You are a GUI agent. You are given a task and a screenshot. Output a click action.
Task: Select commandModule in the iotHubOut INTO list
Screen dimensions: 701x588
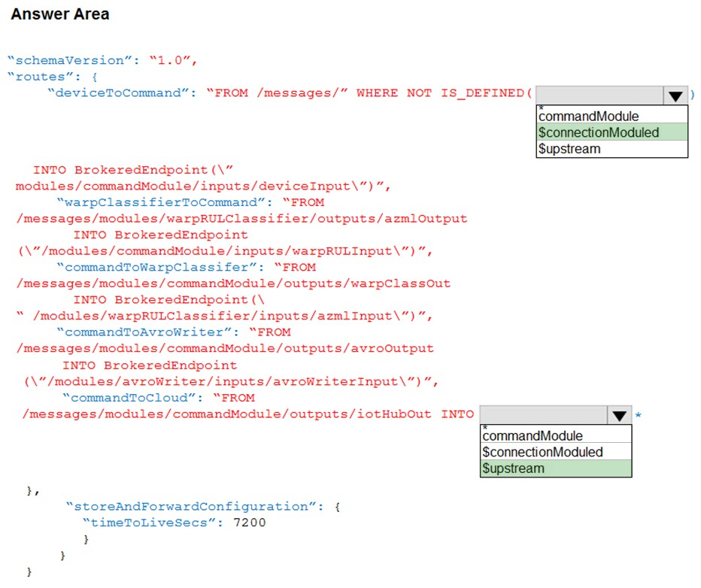(x=556, y=435)
